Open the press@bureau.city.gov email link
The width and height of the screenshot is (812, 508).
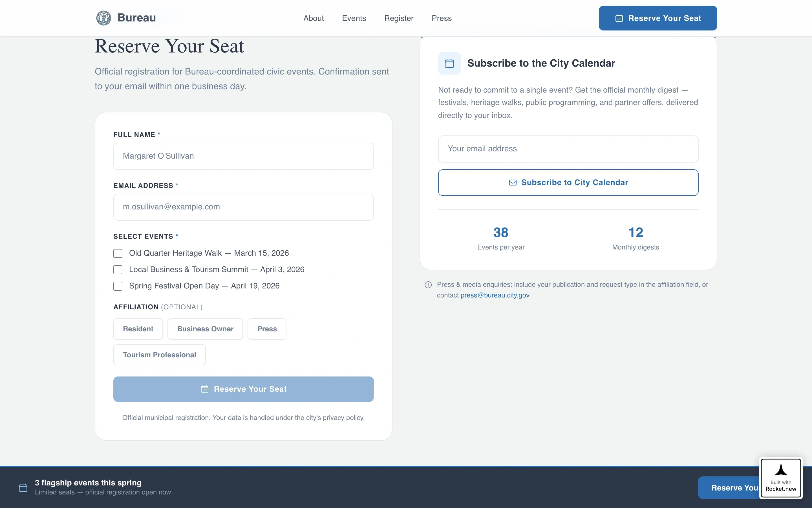[x=495, y=295]
